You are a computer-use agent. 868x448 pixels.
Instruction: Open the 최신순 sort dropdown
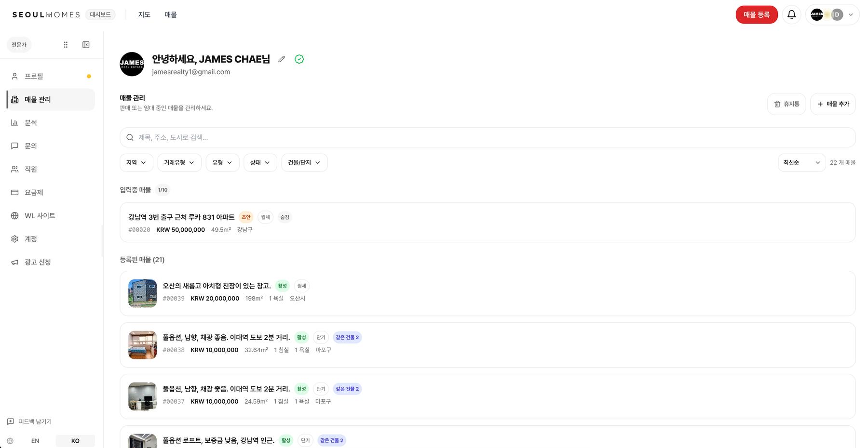pyautogui.click(x=801, y=163)
